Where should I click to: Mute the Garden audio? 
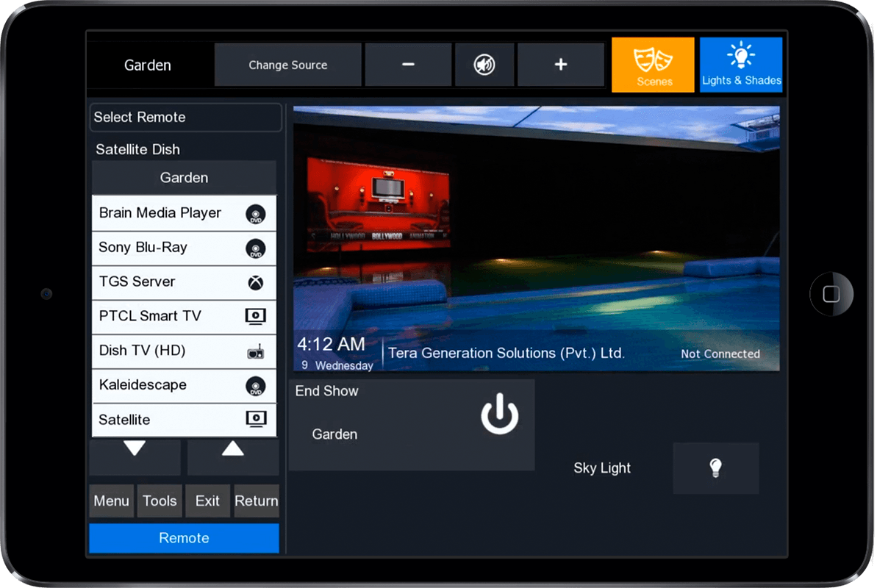[x=484, y=65]
